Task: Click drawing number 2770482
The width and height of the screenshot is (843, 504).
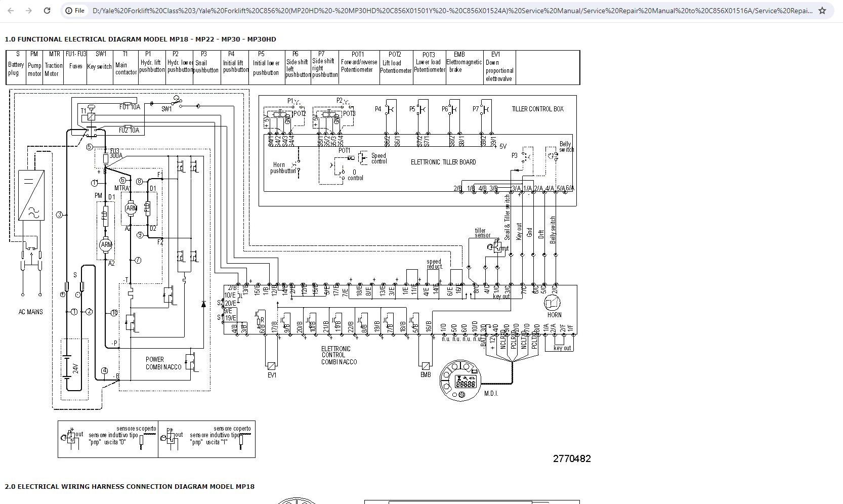Action: pos(572,458)
